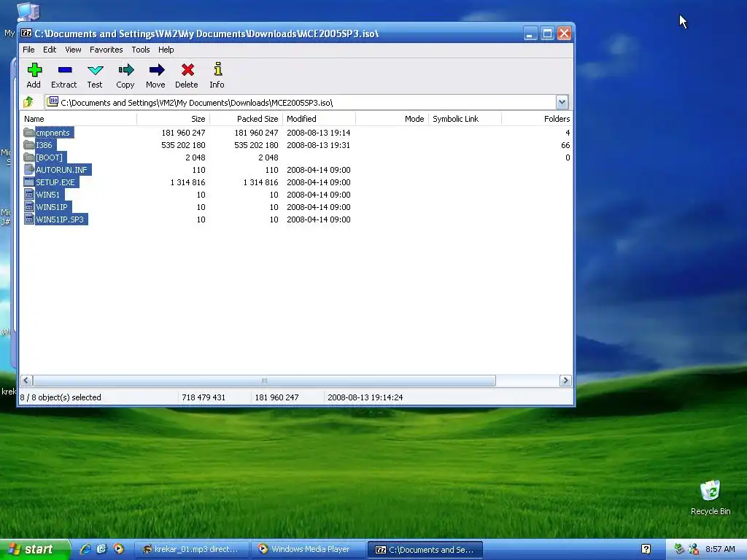
Task: Click the SETUP.EXE file icon
Action: pos(29,182)
